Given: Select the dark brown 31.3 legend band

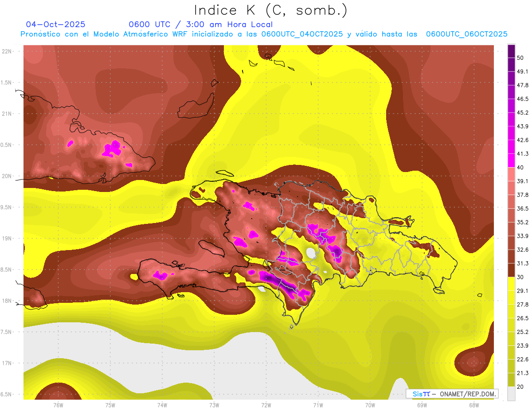Looking at the screenshot, I should [511, 270].
